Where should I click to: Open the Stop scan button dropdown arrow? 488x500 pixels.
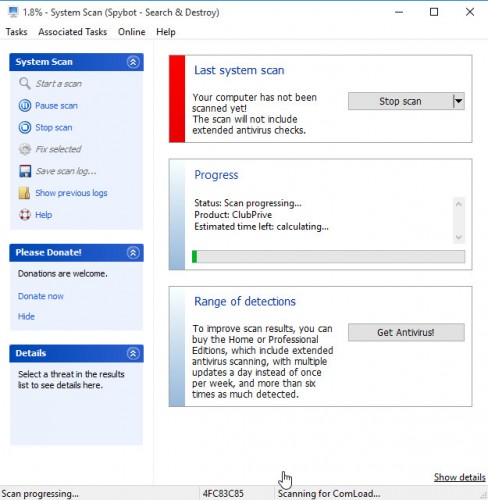459,101
